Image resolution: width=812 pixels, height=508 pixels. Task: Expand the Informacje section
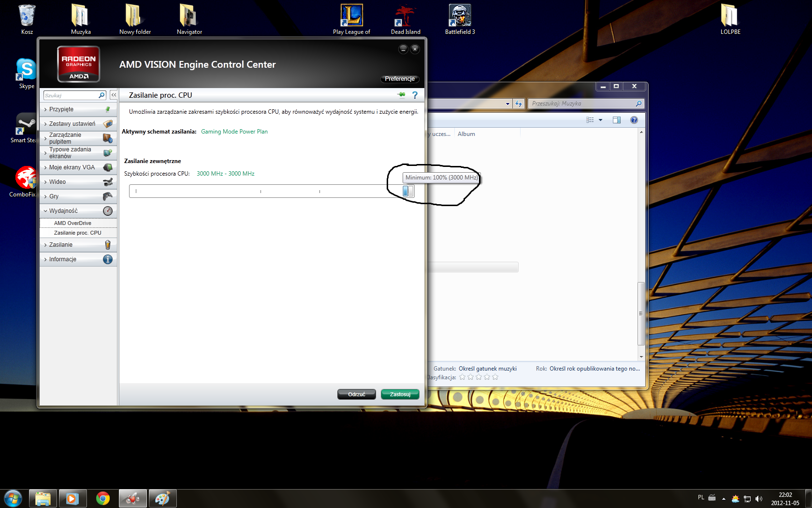pos(78,259)
